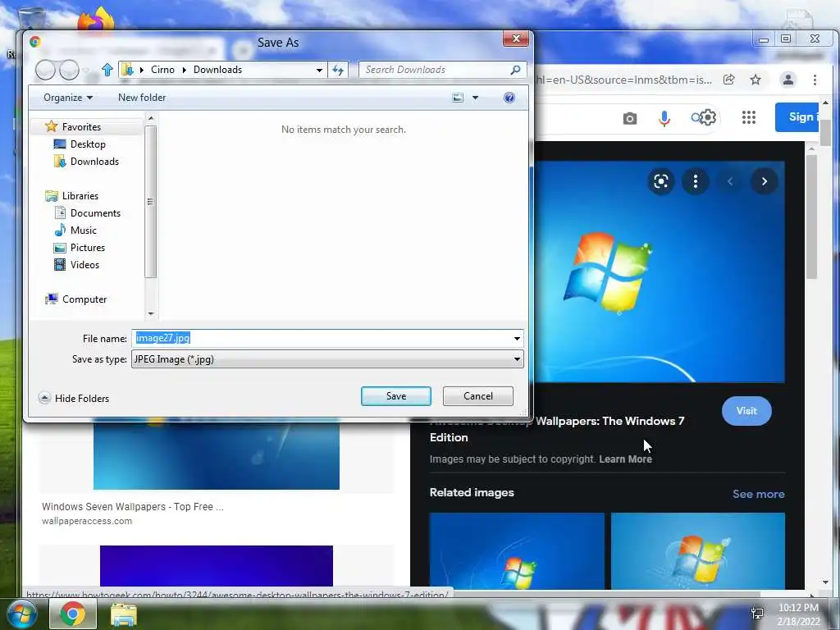This screenshot has height=630, width=840.
Task: Click the navigation pane scroll up arrow
Action: (x=151, y=118)
